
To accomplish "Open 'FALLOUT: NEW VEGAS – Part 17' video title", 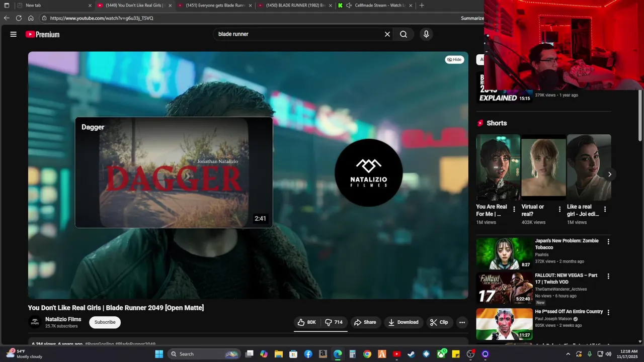I will click(566, 279).
